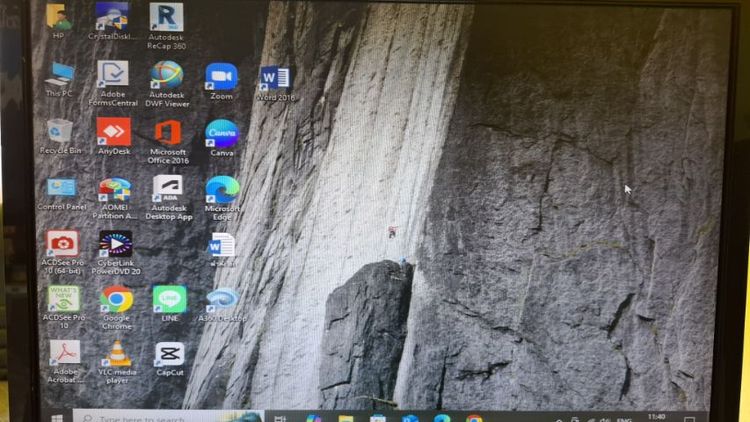
Task: Open the Microsoft Office 2016 shortcut
Action: [x=167, y=142]
